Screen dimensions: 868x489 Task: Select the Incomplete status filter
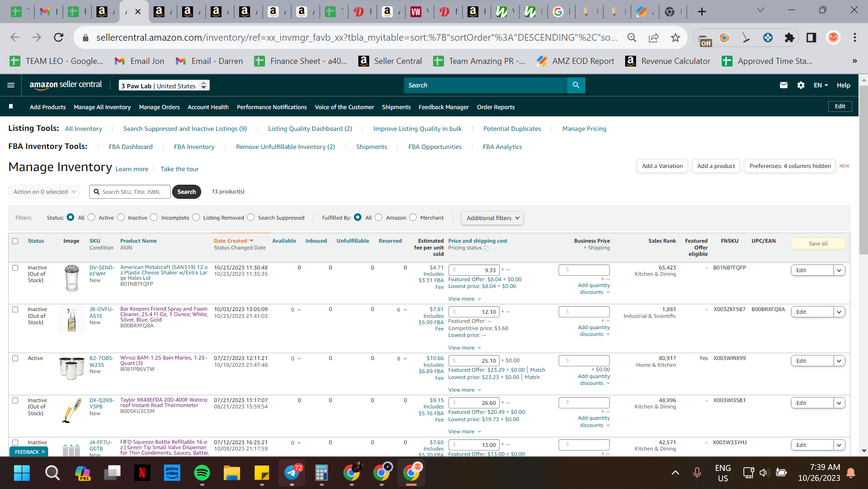point(154,217)
